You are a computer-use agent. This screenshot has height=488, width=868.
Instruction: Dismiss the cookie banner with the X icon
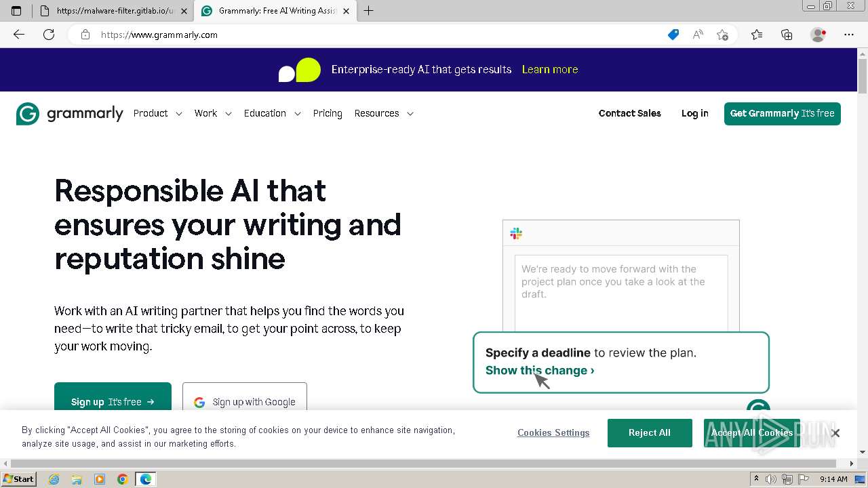coord(835,433)
